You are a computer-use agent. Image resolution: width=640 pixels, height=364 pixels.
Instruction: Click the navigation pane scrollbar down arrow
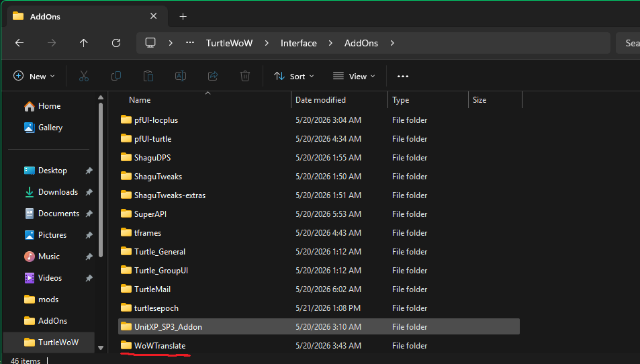[x=101, y=348]
